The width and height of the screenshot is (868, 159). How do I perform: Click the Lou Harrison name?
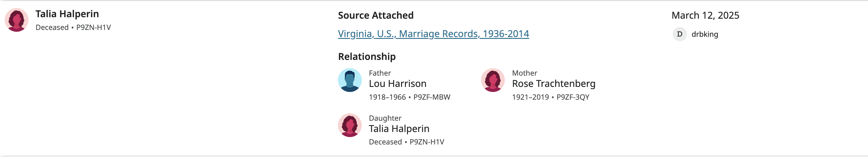click(x=398, y=83)
